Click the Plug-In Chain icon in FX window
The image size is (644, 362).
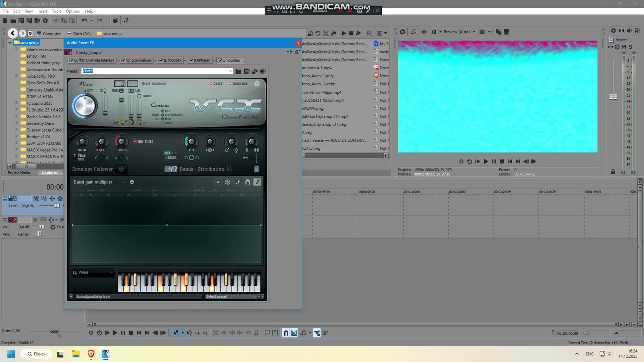(290, 52)
